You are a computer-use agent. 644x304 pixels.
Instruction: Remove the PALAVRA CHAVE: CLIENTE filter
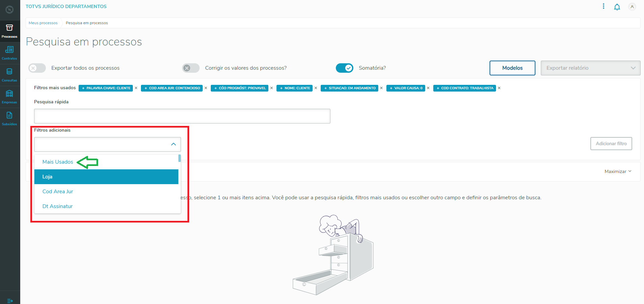(x=136, y=88)
